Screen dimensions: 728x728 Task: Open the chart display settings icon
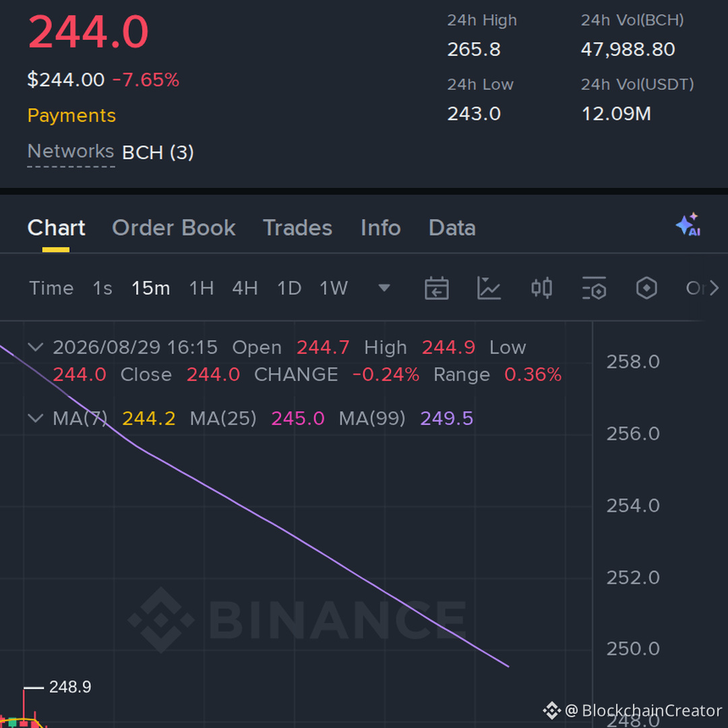click(595, 289)
